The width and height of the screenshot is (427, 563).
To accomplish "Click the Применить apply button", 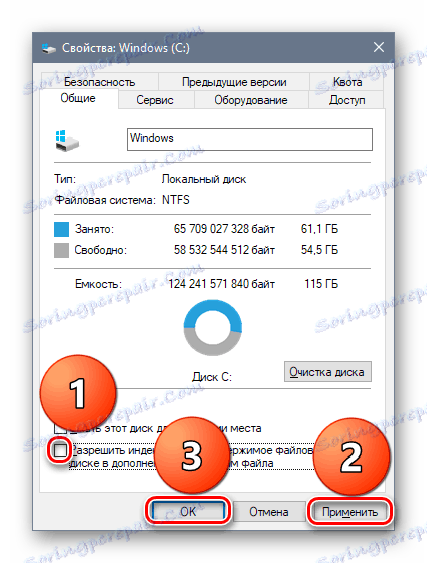I will 349,511.
